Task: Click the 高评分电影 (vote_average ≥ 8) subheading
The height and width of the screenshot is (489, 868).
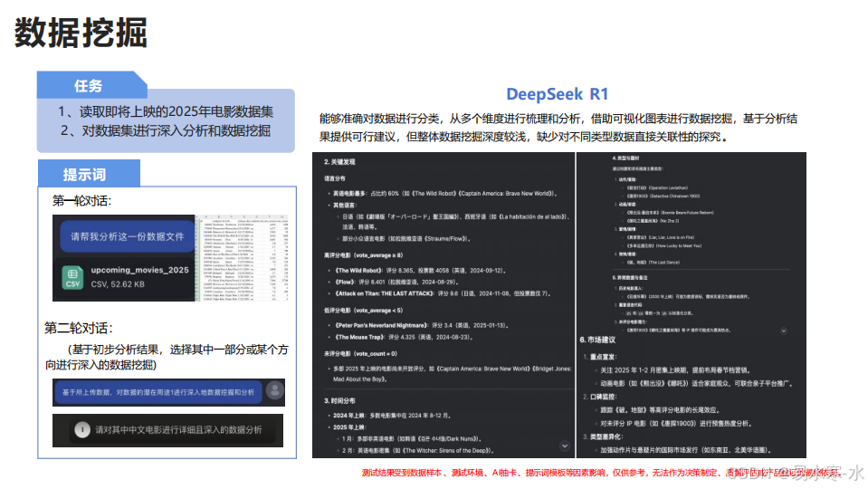Action: [x=363, y=255]
